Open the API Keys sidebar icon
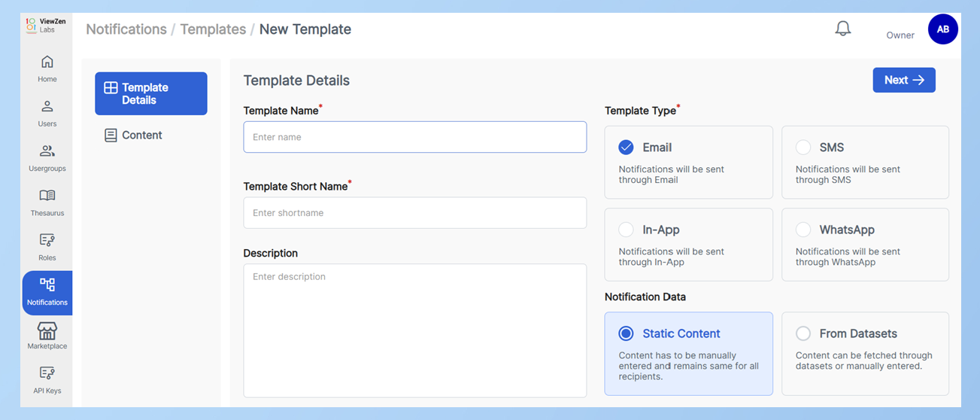The width and height of the screenshot is (980, 420). pyautogui.click(x=47, y=374)
